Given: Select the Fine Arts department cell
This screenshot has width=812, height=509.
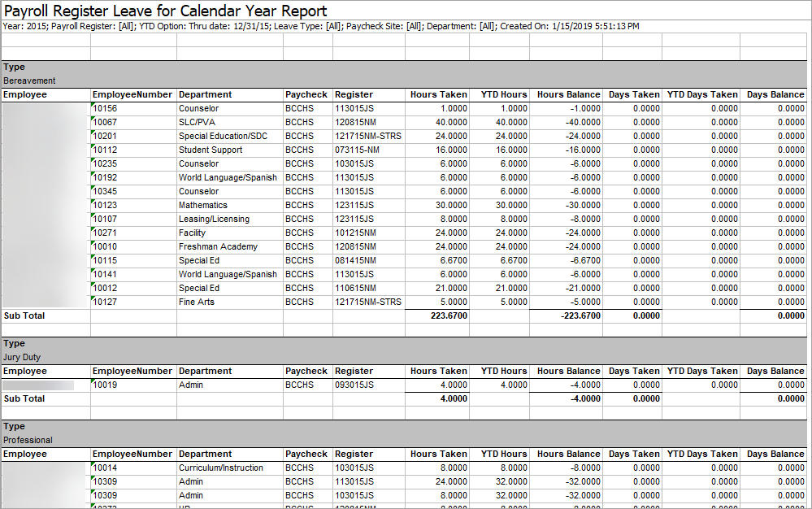Looking at the screenshot, I should pos(197,302).
